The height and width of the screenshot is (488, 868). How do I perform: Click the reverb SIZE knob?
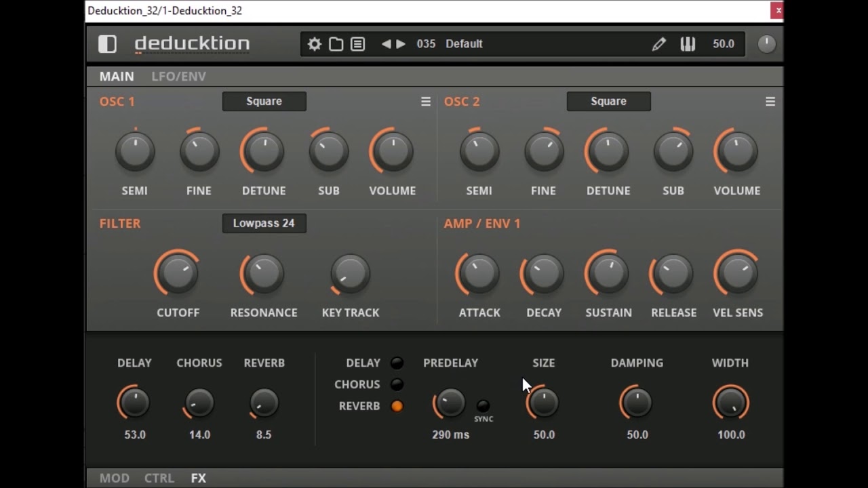click(x=543, y=403)
